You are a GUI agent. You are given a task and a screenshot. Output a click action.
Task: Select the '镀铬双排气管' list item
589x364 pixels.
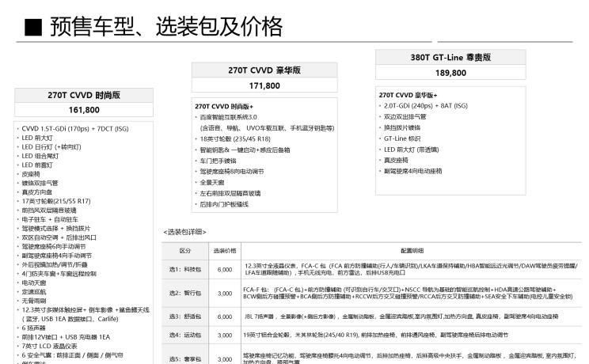[x=40, y=183]
